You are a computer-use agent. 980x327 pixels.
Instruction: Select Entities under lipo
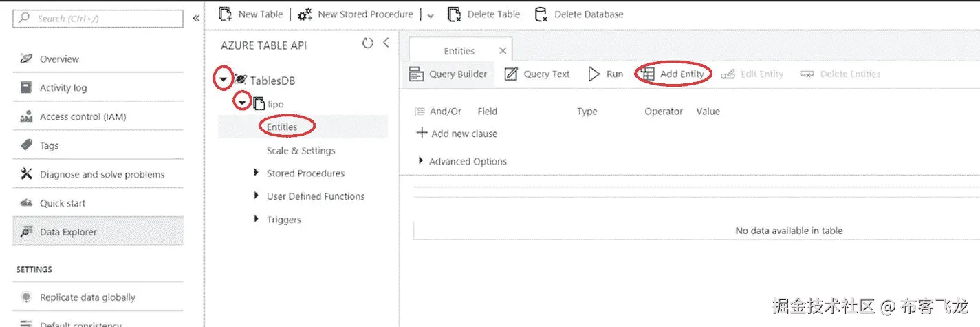pyautogui.click(x=282, y=127)
